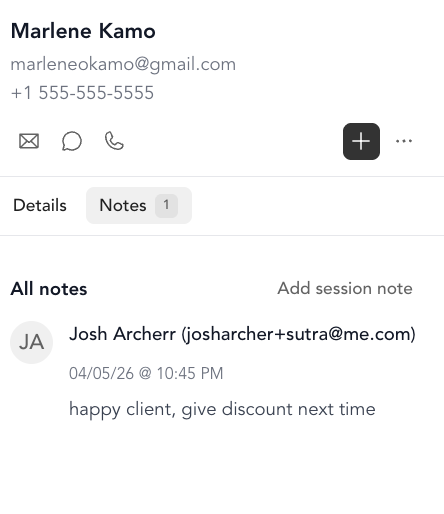The height and width of the screenshot is (514, 444).
Task: Click the JA avatar circle
Action: (x=31, y=342)
